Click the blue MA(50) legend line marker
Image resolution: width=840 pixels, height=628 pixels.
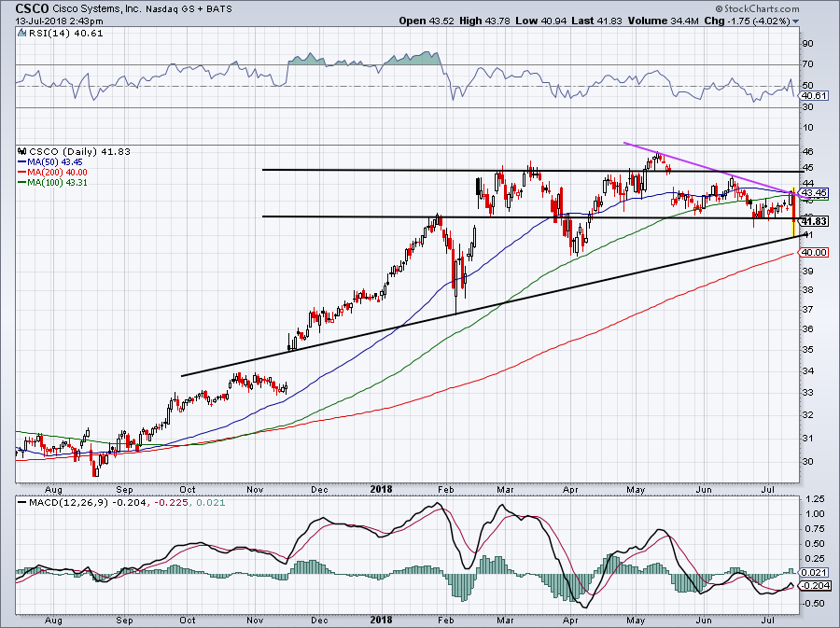pyautogui.click(x=22, y=161)
